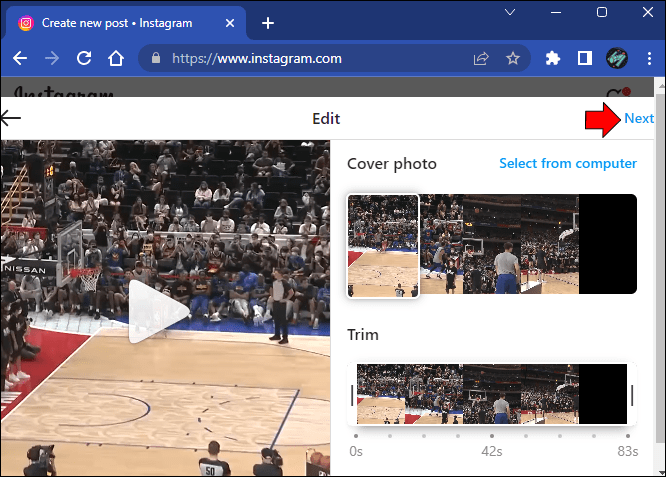Play the basketball video preview
This screenshot has width=666, height=477.
coord(158,311)
